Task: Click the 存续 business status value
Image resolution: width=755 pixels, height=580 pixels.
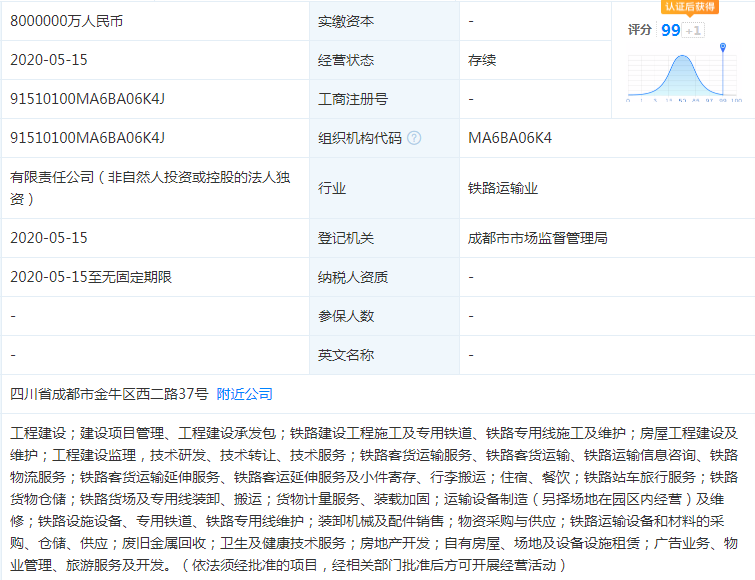Action: [482, 60]
